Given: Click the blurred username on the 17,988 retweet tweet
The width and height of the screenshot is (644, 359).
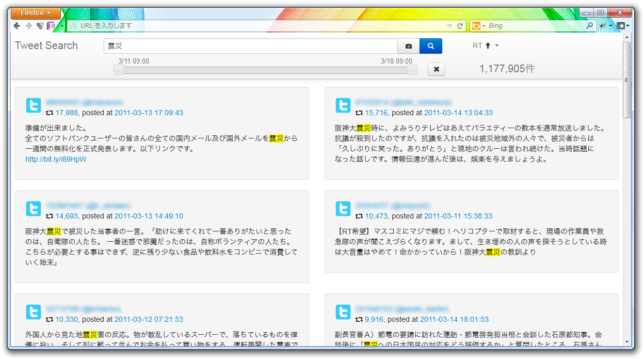Looking at the screenshot, I should click(85, 102).
